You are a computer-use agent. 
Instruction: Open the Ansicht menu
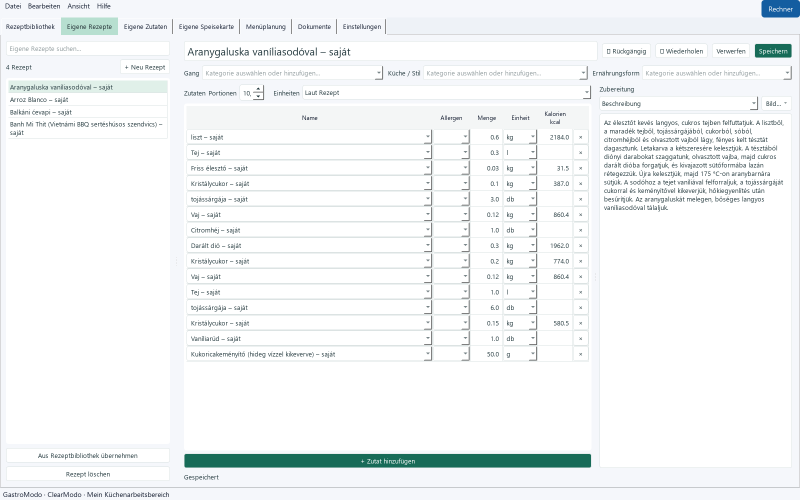(x=79, y=6)
